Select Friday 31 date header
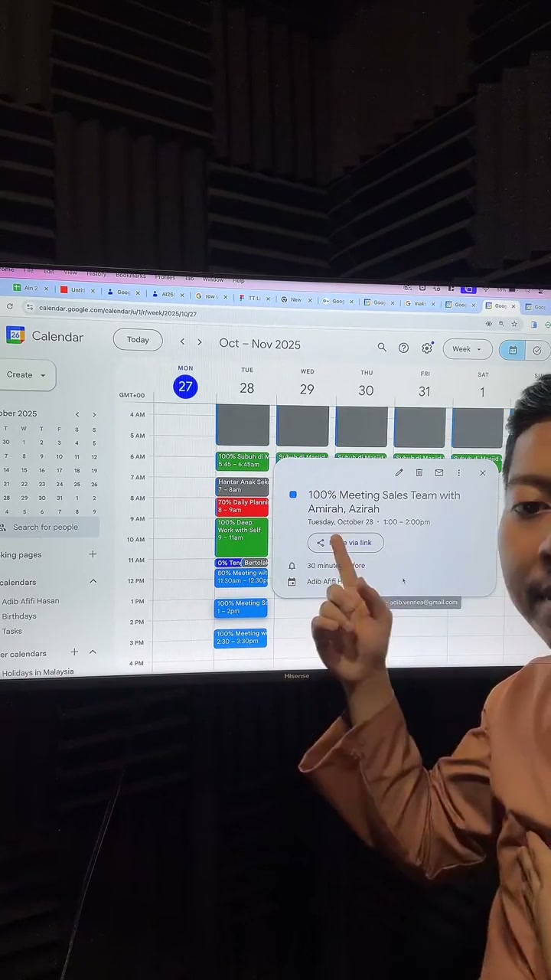The image size is (551, 980). (x=425, y=391)
